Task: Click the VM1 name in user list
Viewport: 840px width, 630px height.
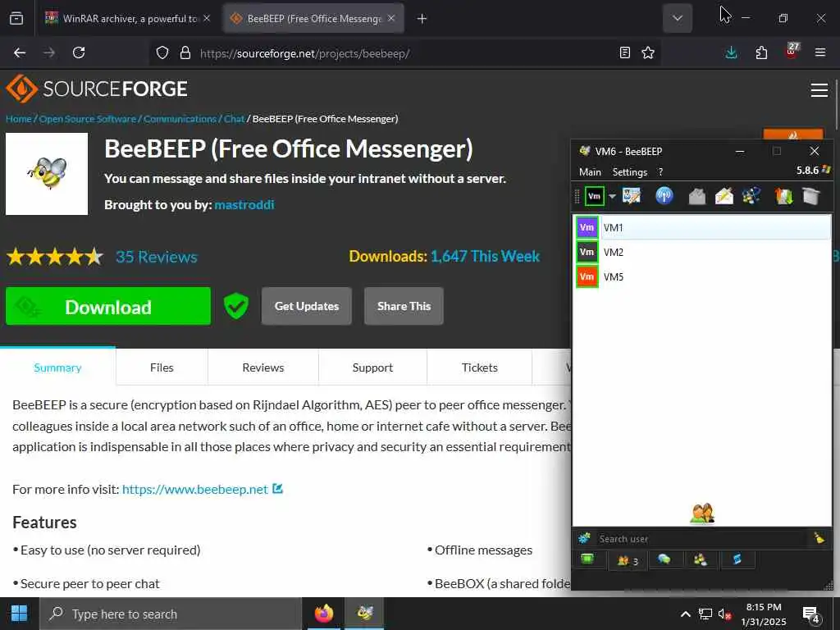Action: coord(613,228)
